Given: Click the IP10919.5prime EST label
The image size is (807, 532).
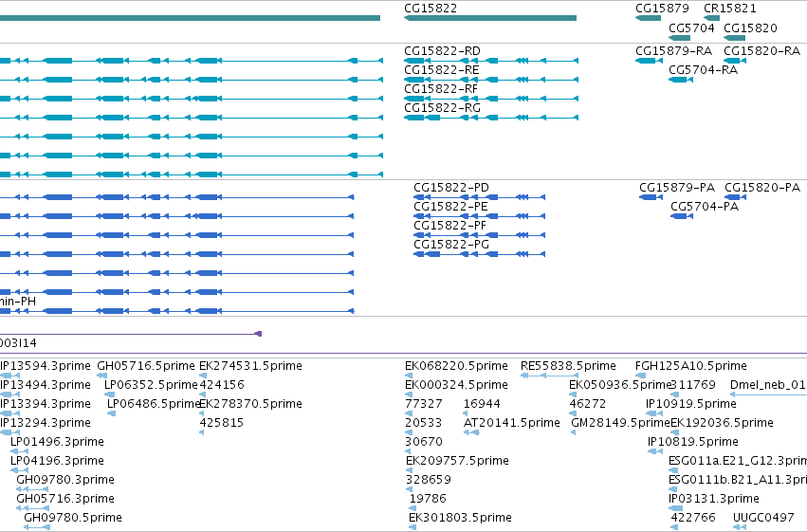Looking at the screenshot, I should (x=691, y=404).
